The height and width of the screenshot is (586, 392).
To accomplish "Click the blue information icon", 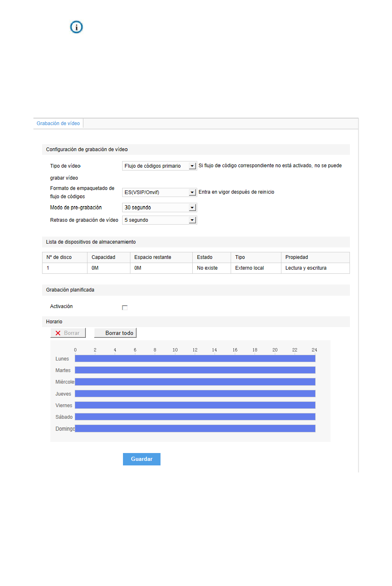I will [76, 27].
